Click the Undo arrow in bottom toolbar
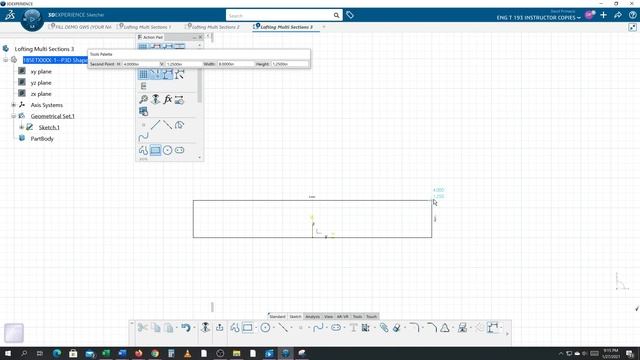 point(186,327)
